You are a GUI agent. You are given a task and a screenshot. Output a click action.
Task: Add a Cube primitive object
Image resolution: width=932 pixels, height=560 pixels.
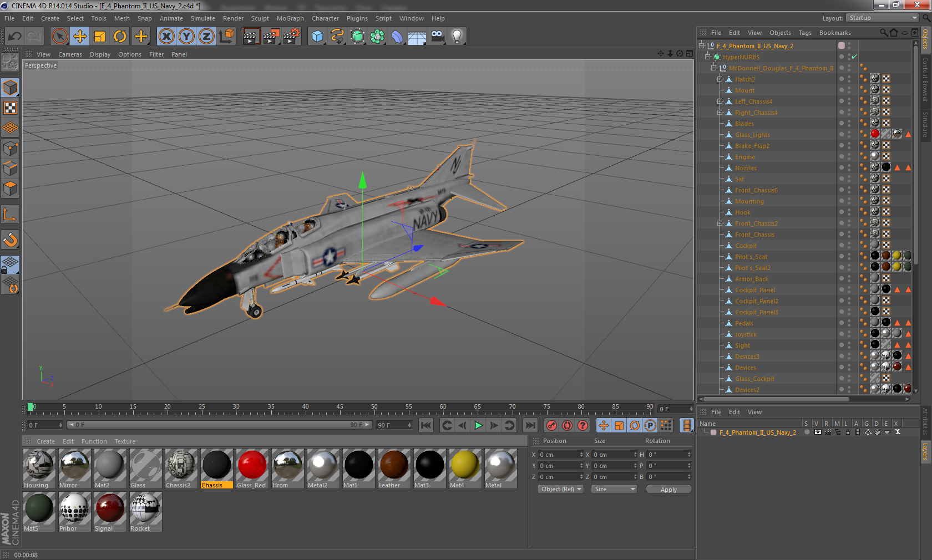pyautogui.click(x=317, y=37)
